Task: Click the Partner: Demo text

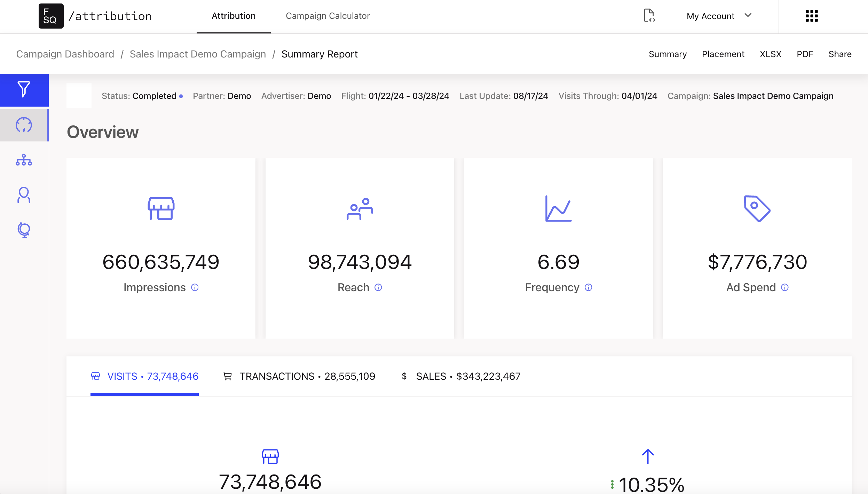Action: pos(222,96)
